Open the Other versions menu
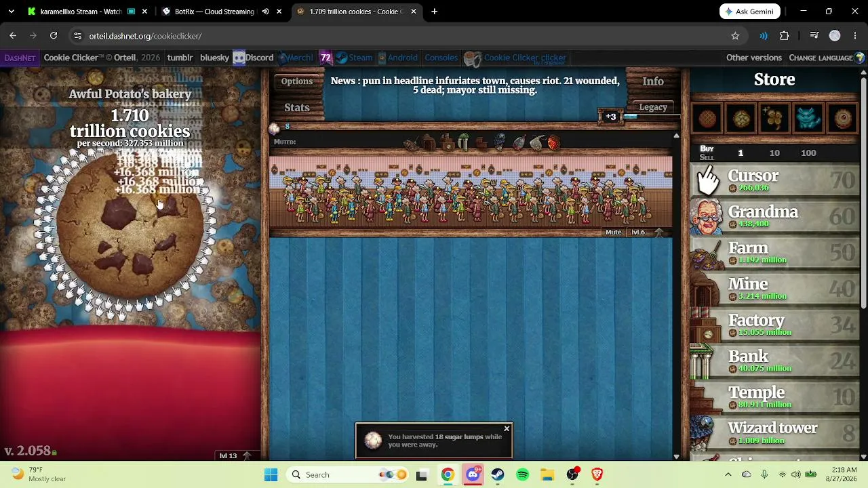This screenshot has height=488, width=868. click(754, 58)
